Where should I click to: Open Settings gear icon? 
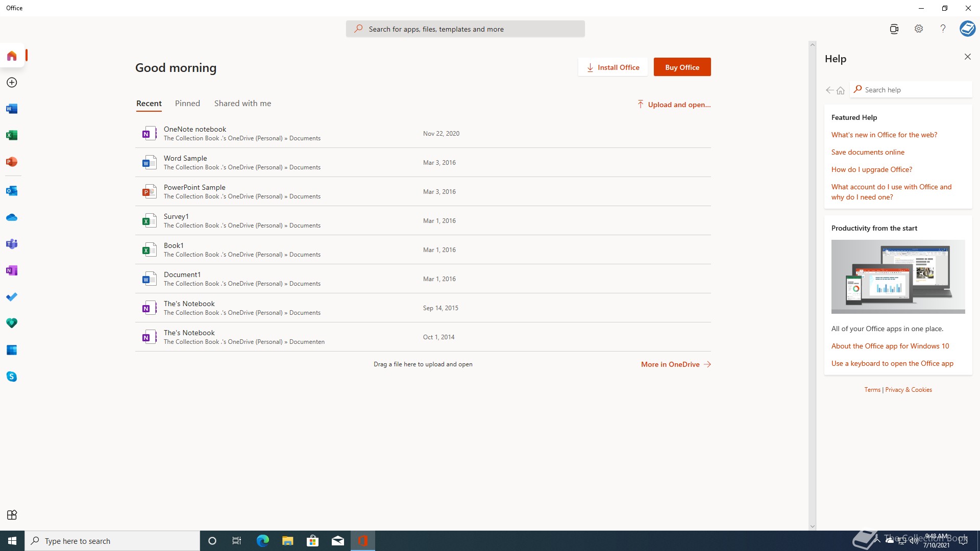tap(919, 29)
